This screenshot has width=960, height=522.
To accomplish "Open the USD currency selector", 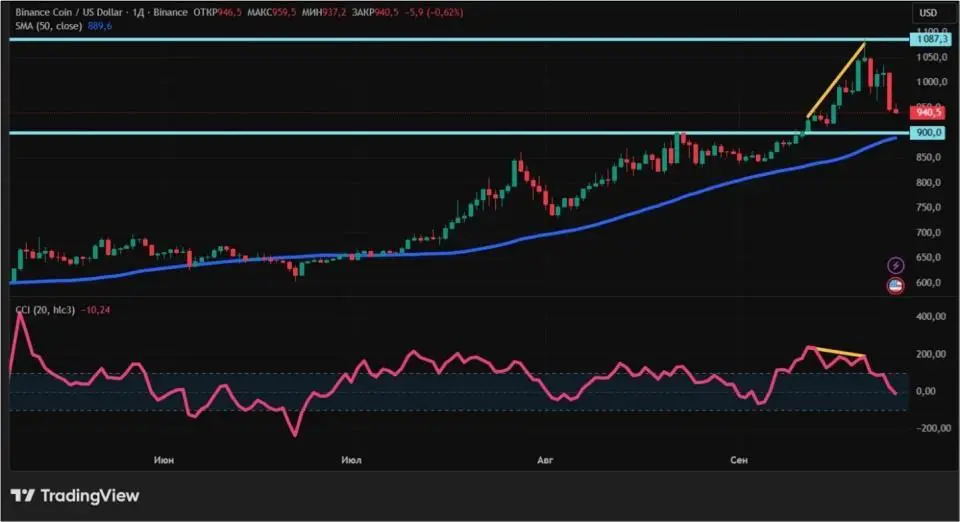I will tap(927, 13).
